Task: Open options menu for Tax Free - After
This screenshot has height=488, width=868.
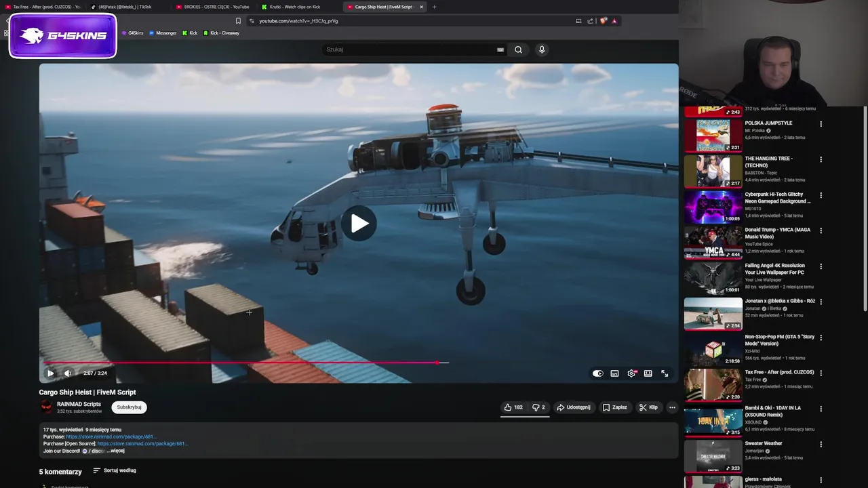Action: click(821, 373)
